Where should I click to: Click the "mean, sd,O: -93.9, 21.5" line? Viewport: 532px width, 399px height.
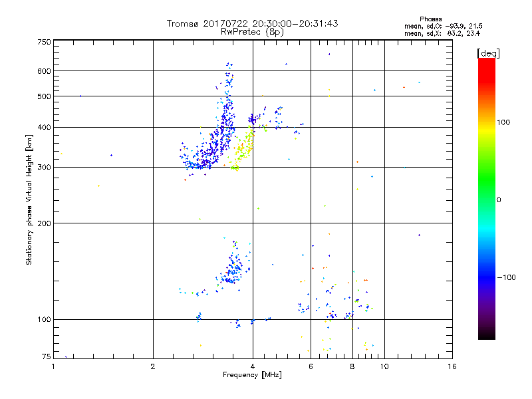[x=443, y=26]
